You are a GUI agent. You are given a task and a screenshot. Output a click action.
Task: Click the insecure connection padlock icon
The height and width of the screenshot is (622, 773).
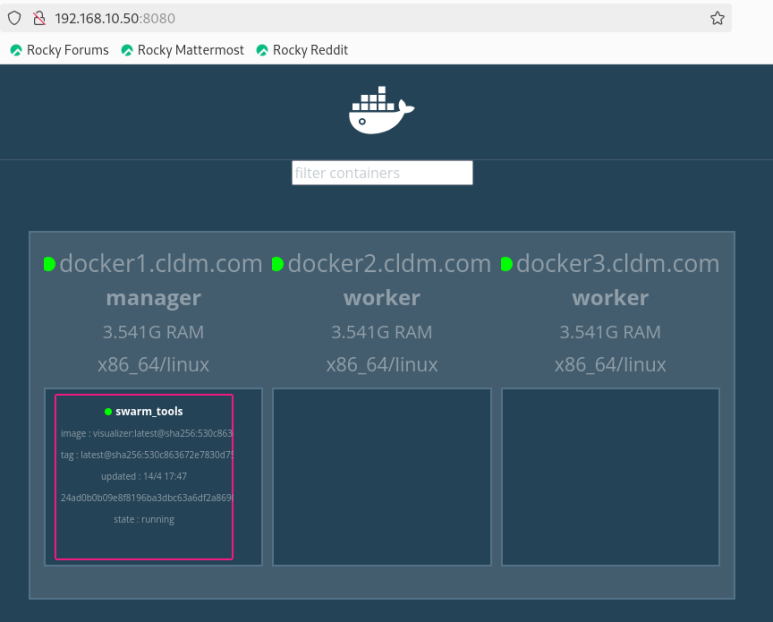[x=39, y=18]
